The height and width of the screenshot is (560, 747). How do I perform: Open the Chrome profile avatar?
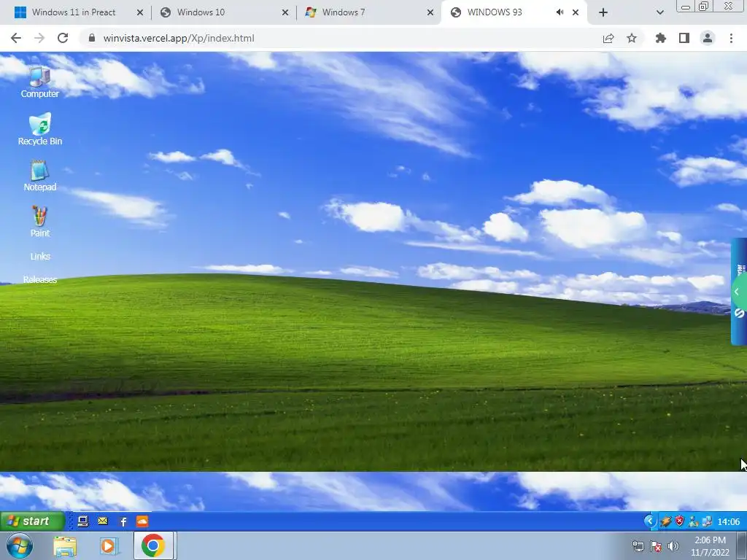point(708,38)
